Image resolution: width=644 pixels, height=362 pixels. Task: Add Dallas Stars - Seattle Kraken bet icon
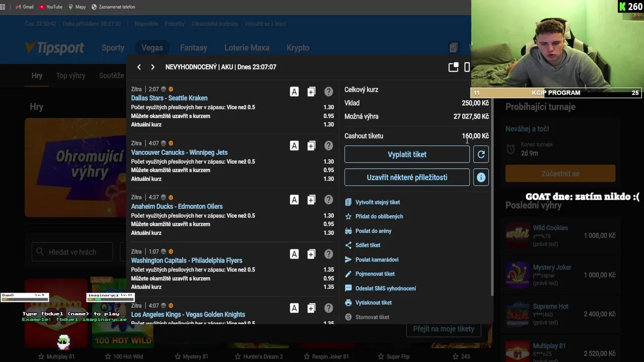point(311,92)
